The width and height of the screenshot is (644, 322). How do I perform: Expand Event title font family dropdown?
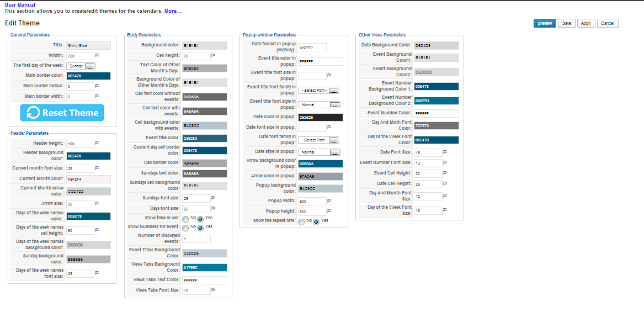[319, 90]
